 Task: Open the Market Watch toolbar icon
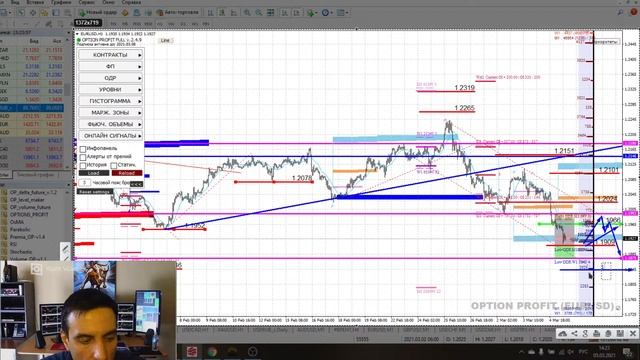click(x=21, y=13)
